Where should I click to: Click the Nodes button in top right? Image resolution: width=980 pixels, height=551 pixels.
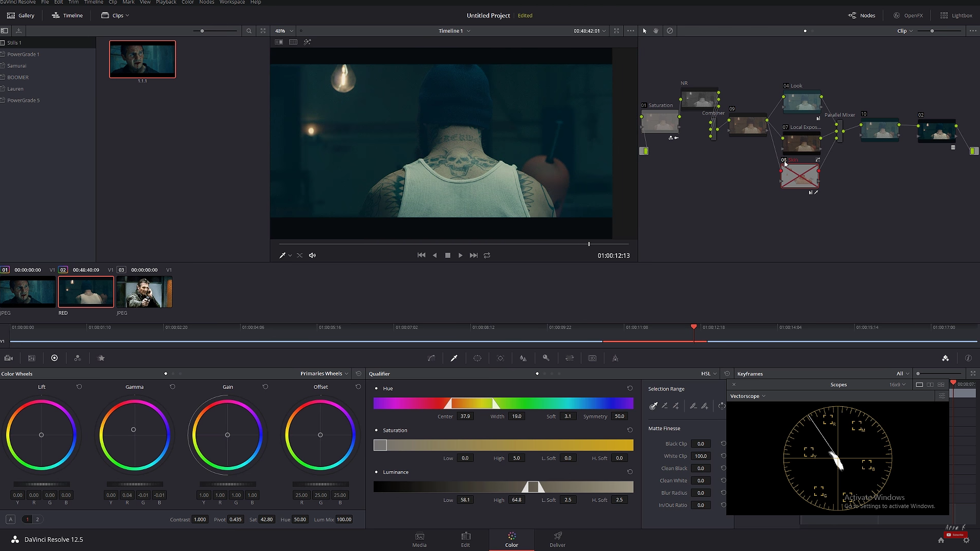pyautogui.click(x=862, y=15)
